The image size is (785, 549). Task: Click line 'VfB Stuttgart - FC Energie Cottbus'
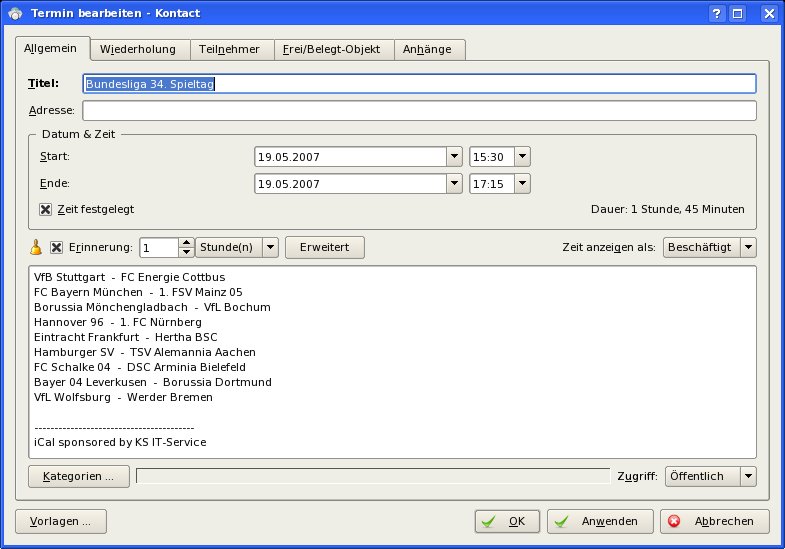(130, 277)
